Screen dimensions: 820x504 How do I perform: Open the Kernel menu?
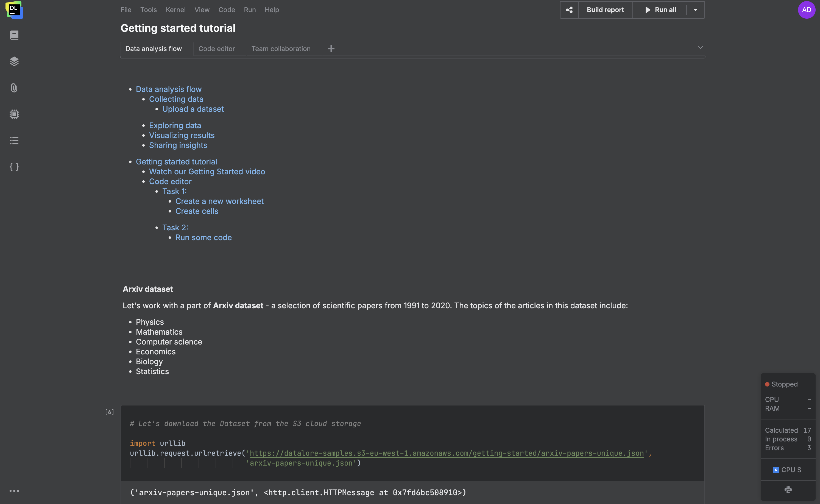click(176, 10)
